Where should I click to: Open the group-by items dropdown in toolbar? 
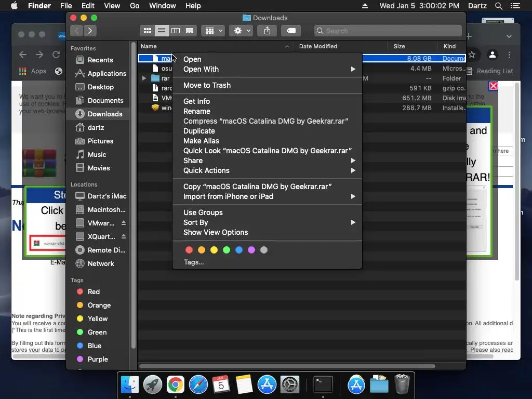[x=213, y=31]
